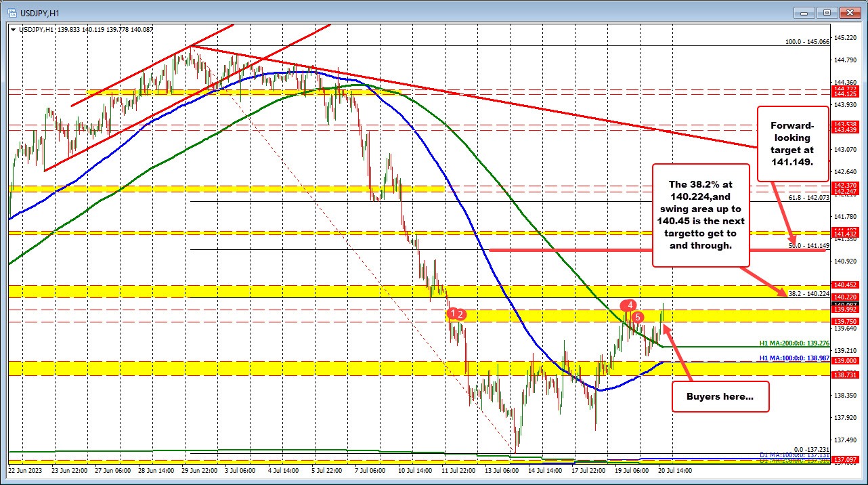This screenshot has height=485, width=868.
Task: Click the red 139.000 price tag on axis
Action: (x=848, y=361)
